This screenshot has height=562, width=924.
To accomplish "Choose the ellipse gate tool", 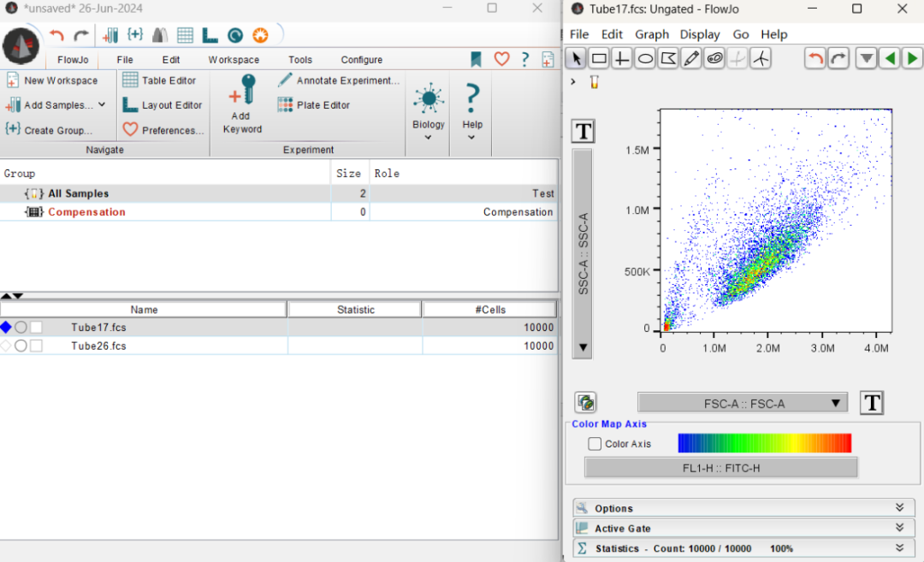I will tap(645, 58).
